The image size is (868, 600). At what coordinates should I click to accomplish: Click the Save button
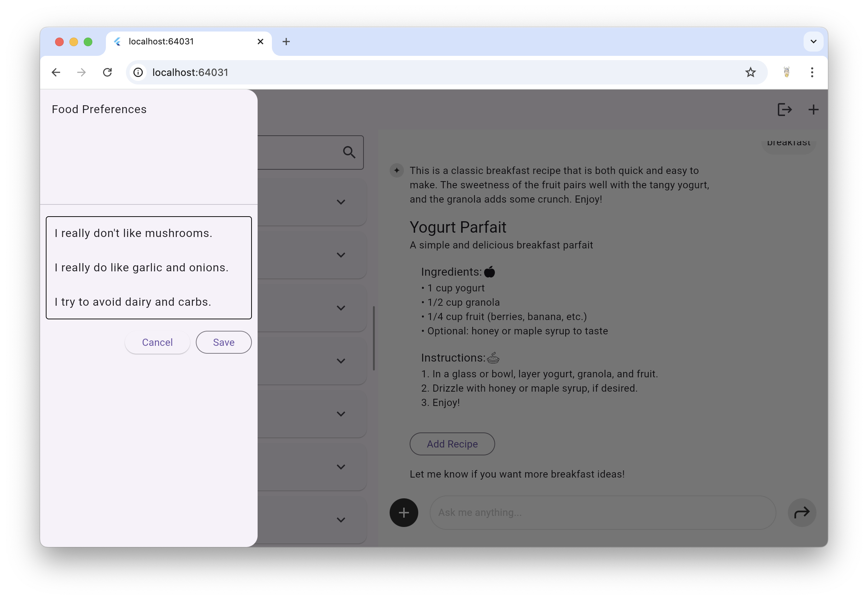224,342
